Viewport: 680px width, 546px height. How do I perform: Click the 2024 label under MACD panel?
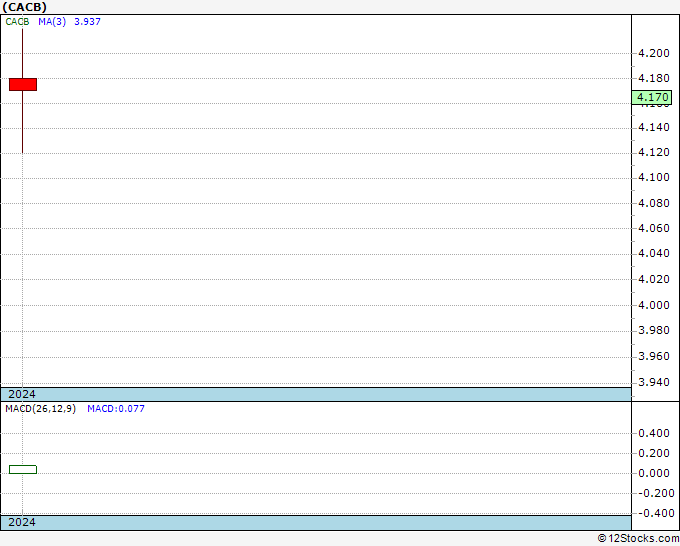[22, 522]
